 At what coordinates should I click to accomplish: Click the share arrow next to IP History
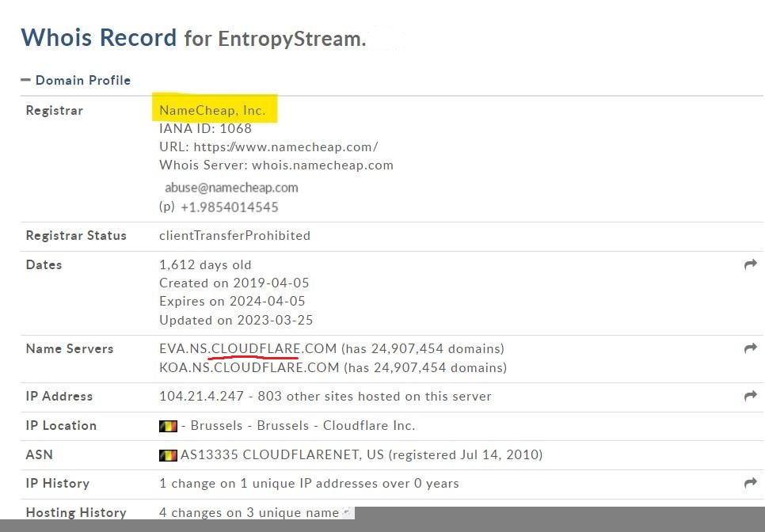pyautogui.click(x=750, y=483)
